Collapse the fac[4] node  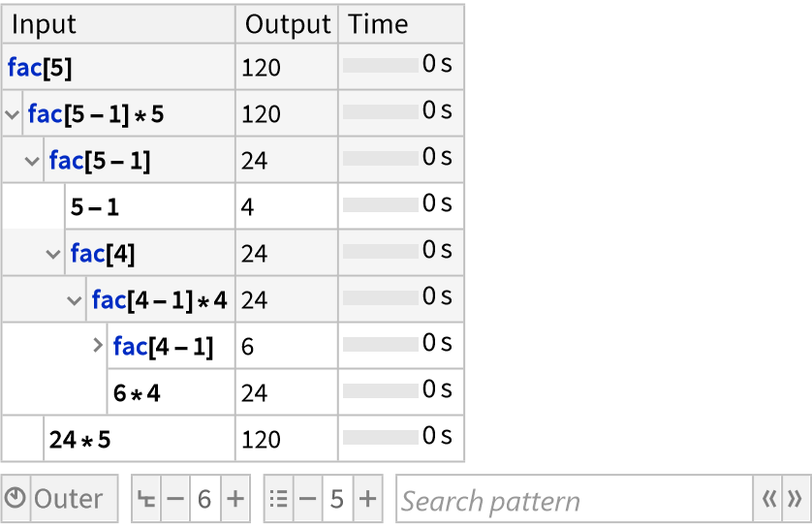click(54, 254)
